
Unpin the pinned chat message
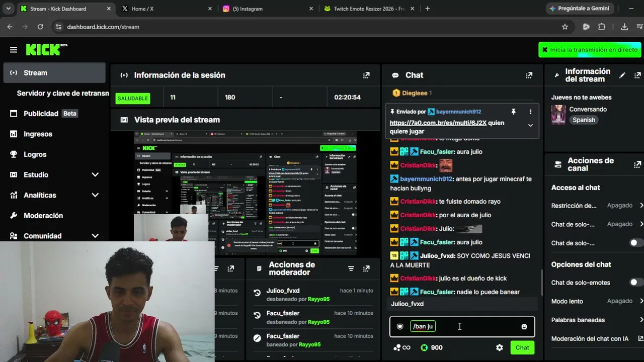point(514,112)
